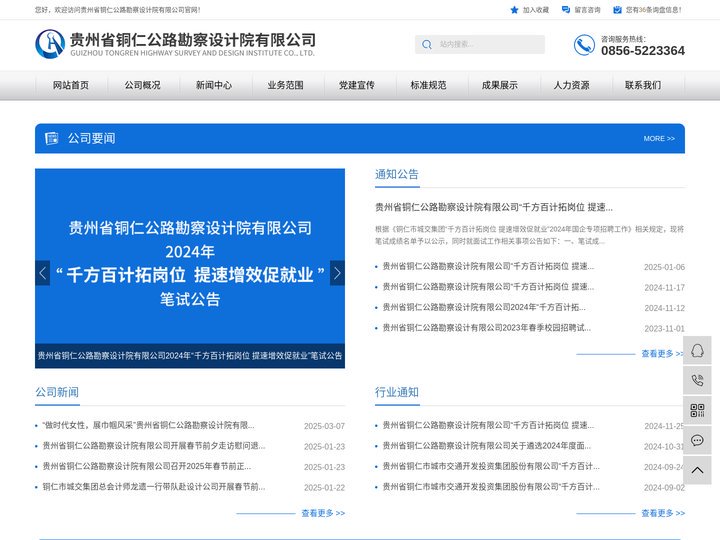
Task: Open the 网站首页 menu item
Action: click(71, 85)
